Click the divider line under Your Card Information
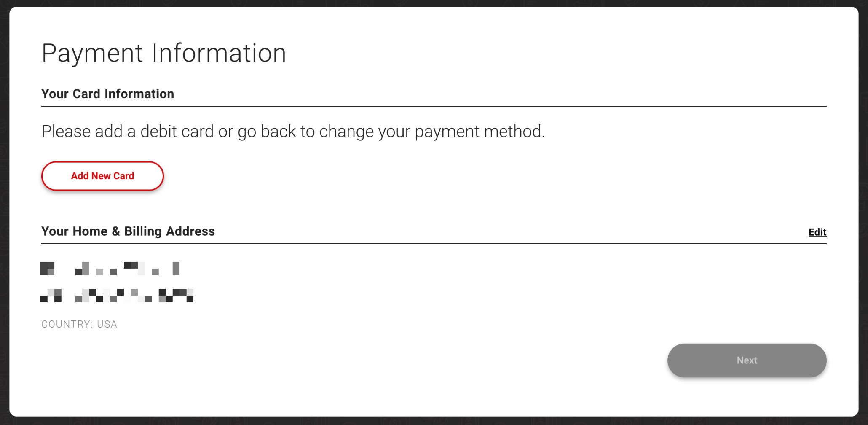This screenshot has width=868, height=425. tap(434, 106)
